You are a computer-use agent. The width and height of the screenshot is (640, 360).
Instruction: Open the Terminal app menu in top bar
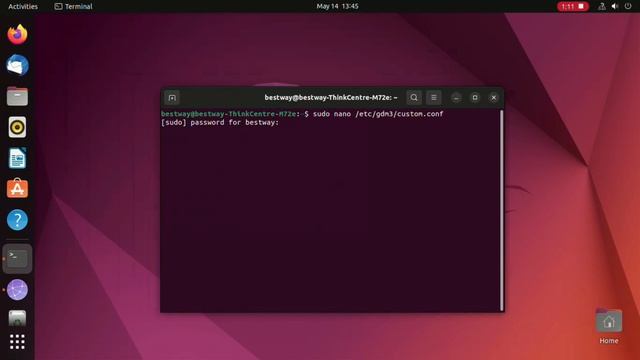(x=73, y=6)
